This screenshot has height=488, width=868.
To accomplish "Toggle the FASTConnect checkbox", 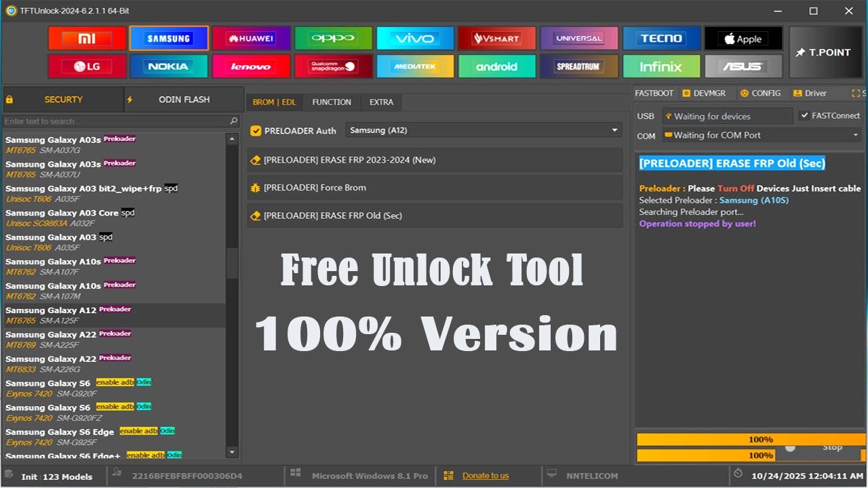I will [x=804, y=116].
